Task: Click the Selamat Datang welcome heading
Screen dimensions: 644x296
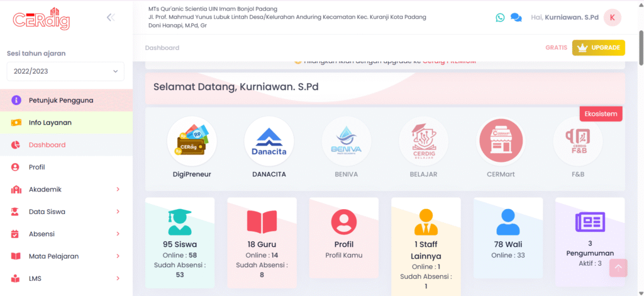Action: (x=236, y=87)
